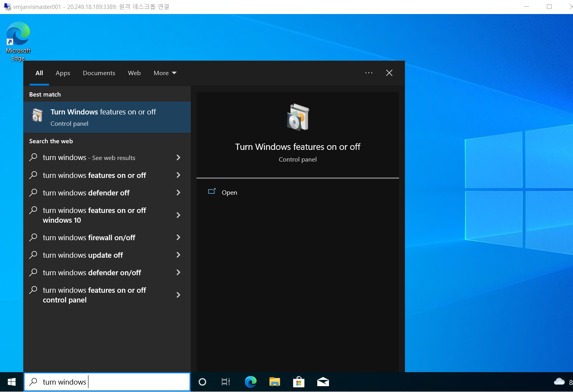Expand chevron for 'turn windows defender on/off'

pos(178,272)
